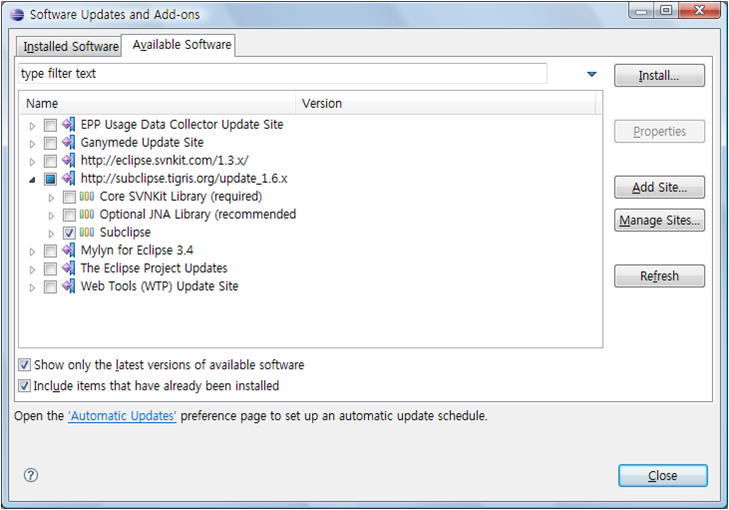Click the Version column header
The image size is (729, 510).
click(x=445, y=103)
